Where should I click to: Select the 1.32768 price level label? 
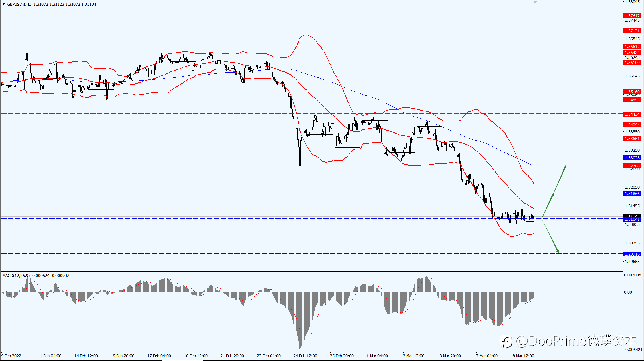click(x=632, y=166)
